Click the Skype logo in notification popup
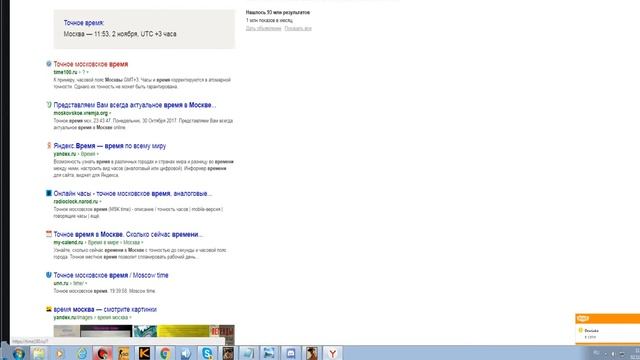Screen dimensions: 640x360 [583, 319]
